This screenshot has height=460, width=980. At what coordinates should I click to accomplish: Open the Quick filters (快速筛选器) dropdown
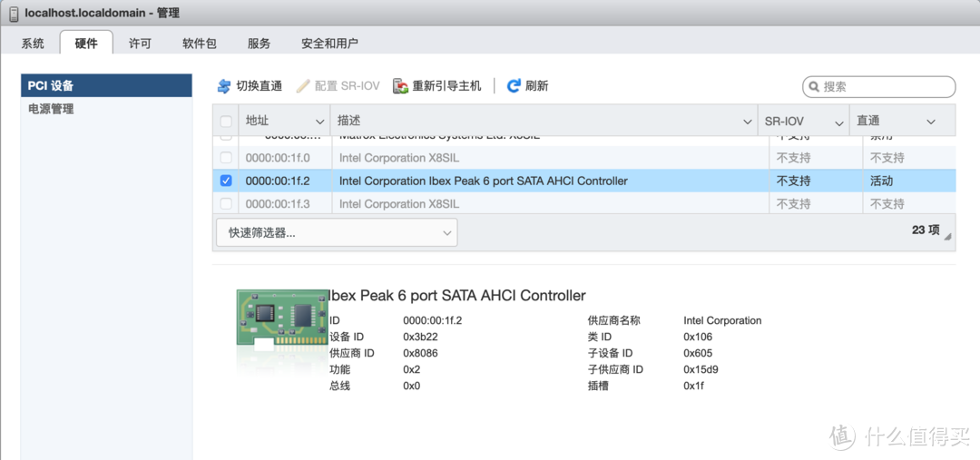337,232
